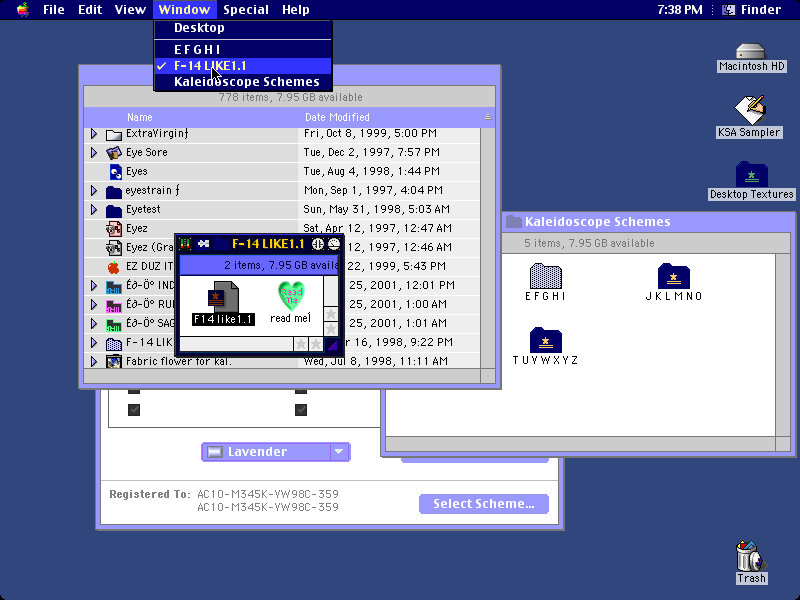Click the purple resize corner of F-14 LIKE1.1 window
The width and height of the screenshot is (800, 600).
[x=332, y=345]
